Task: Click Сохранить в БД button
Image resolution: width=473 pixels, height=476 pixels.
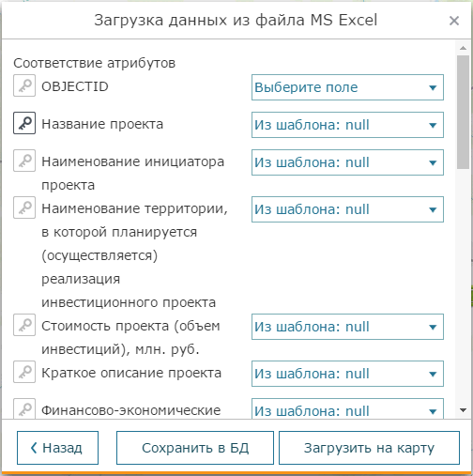Action: pyautogui.click(x=195, y=448)
